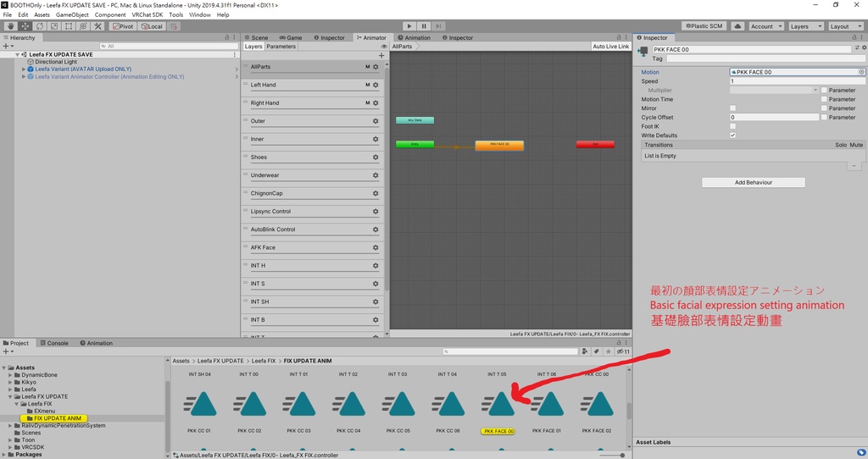Click AllParts breadcrumb in Animator
868x459 pixels.
403,47
